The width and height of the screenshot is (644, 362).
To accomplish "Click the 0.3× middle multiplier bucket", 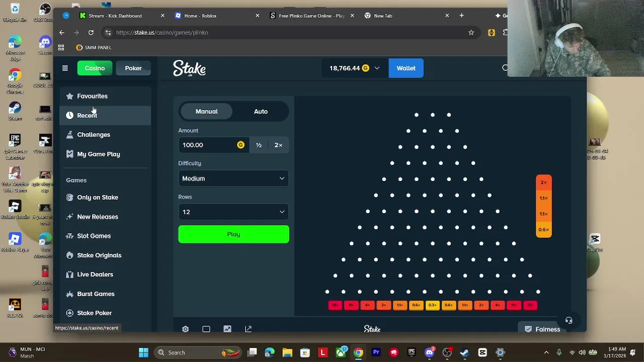I will tap(432, 305).
